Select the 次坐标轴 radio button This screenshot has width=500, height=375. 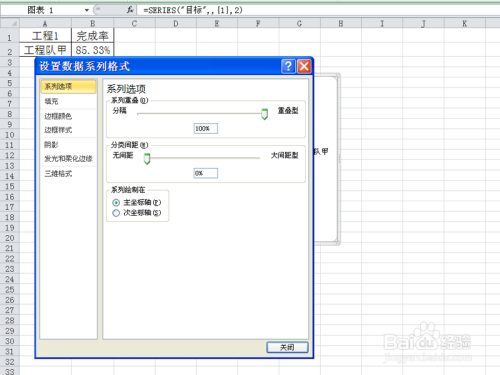click(x=116, y=213)
